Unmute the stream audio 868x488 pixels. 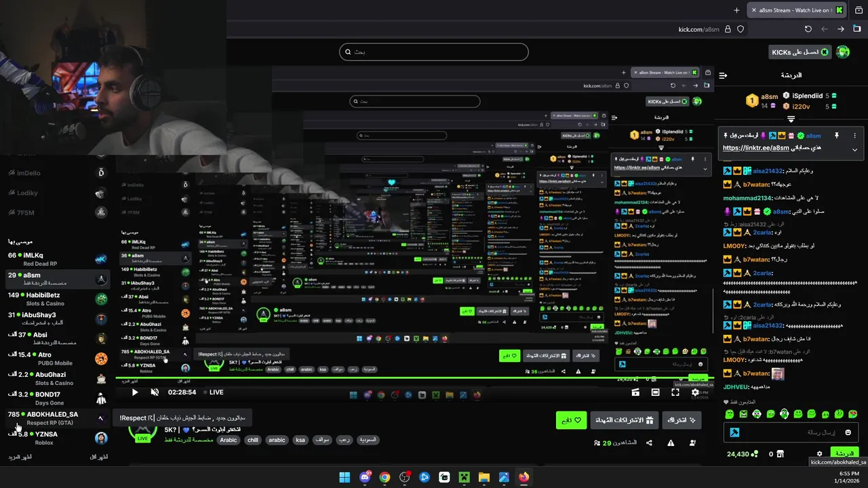point(155,392)
